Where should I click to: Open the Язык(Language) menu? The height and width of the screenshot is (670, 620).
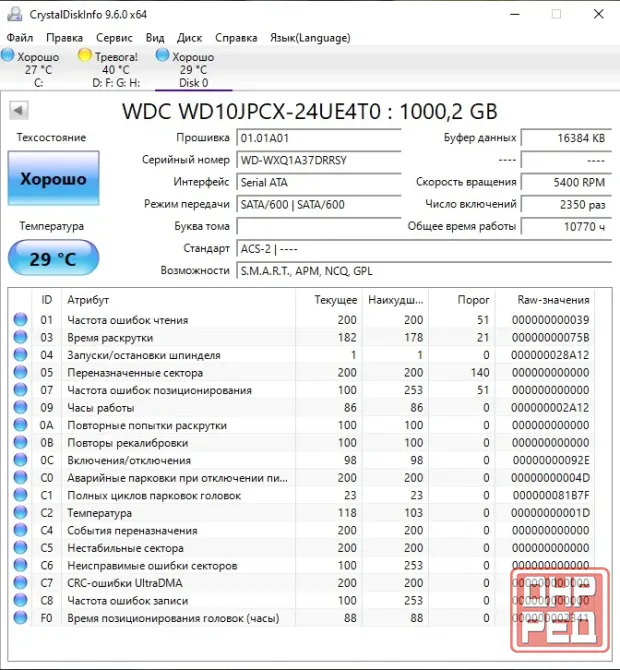(x=310, y=38)
